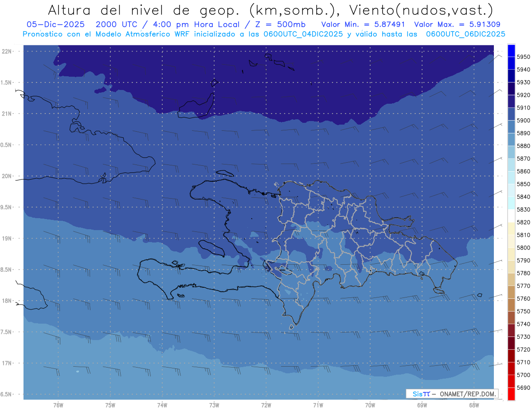Click the '0600UTC_06DIC2025' valid-until time
This screenshot has width=532, height=411.
coord(465,34)
